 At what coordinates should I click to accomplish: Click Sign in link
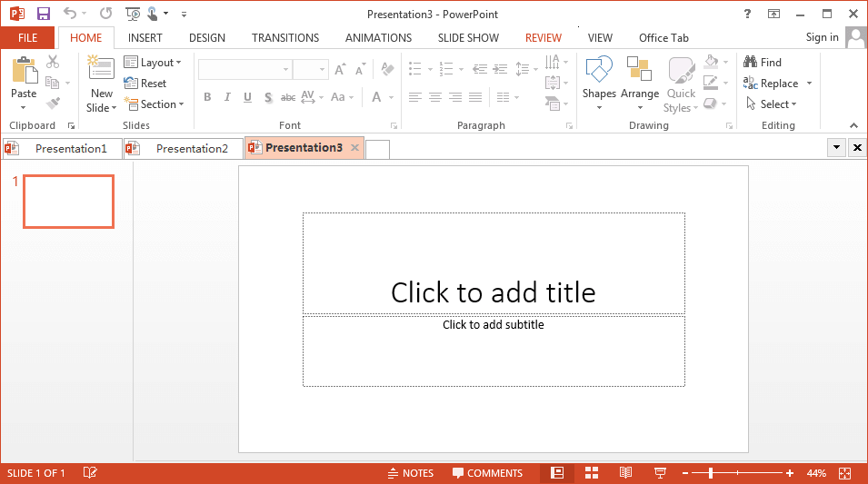(822, 37)
